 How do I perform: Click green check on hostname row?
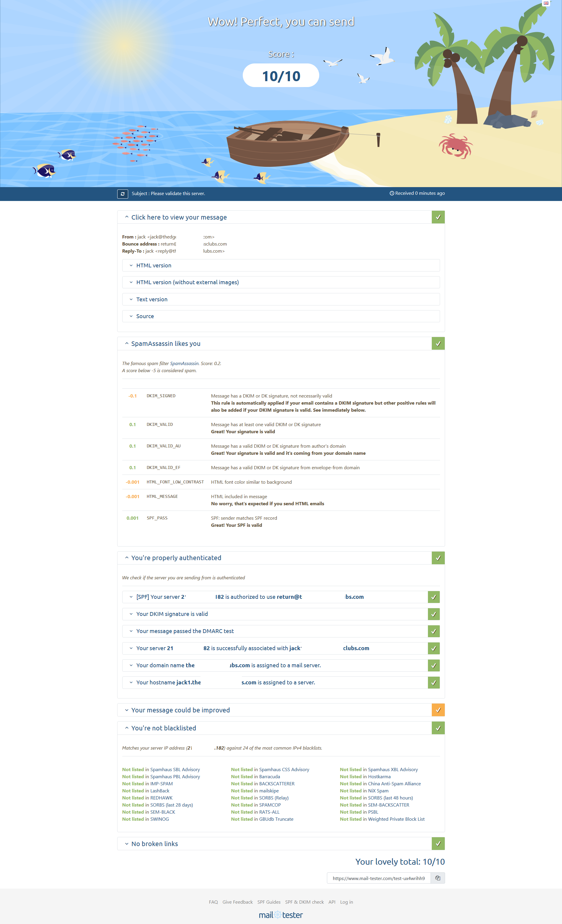coord(434,683)
